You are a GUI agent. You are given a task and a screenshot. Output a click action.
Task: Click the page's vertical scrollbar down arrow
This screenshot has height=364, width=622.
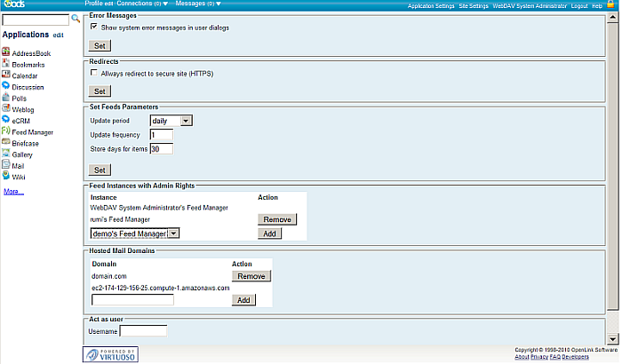(x=614, y=338)
